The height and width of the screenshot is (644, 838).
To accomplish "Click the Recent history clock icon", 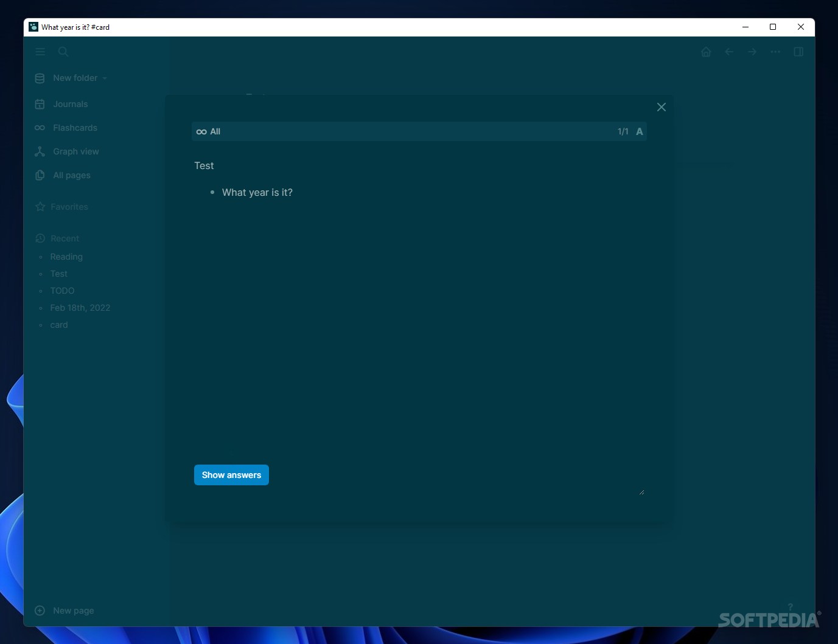I will point(40,238).
